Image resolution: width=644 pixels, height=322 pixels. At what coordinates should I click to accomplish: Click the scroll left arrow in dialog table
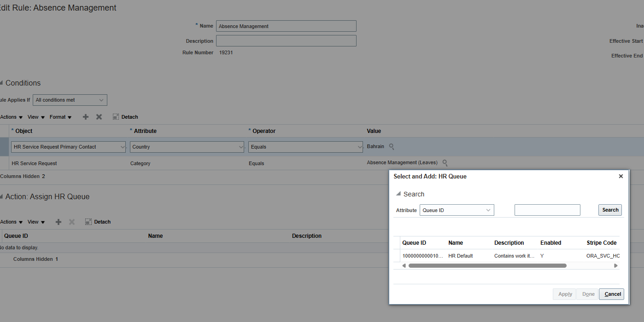pos(404,266)
